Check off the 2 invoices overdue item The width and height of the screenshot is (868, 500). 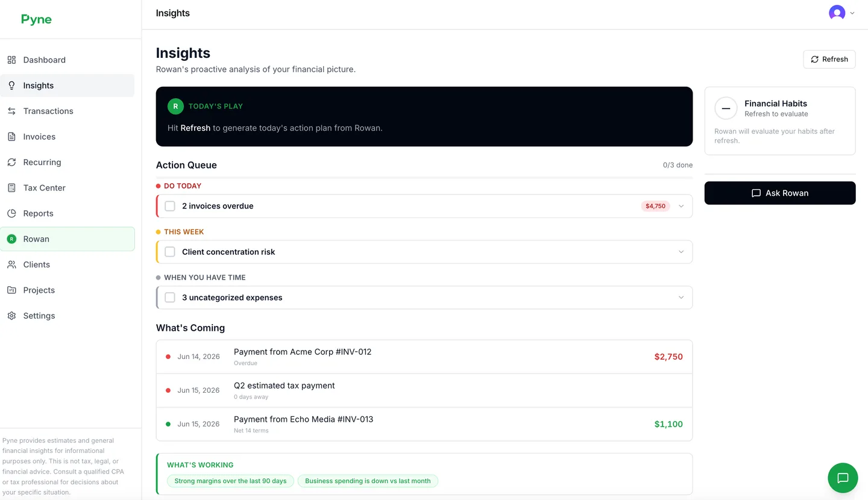point(170,206)
